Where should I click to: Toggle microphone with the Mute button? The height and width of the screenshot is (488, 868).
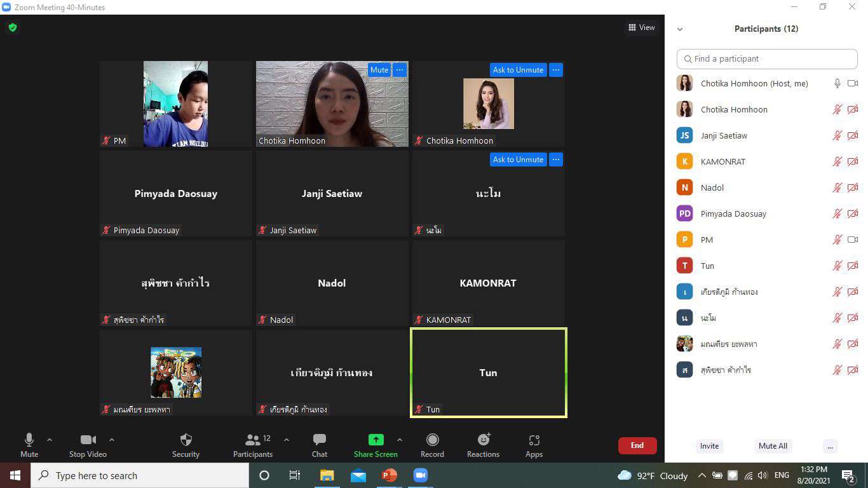click(x=29, y=440)
